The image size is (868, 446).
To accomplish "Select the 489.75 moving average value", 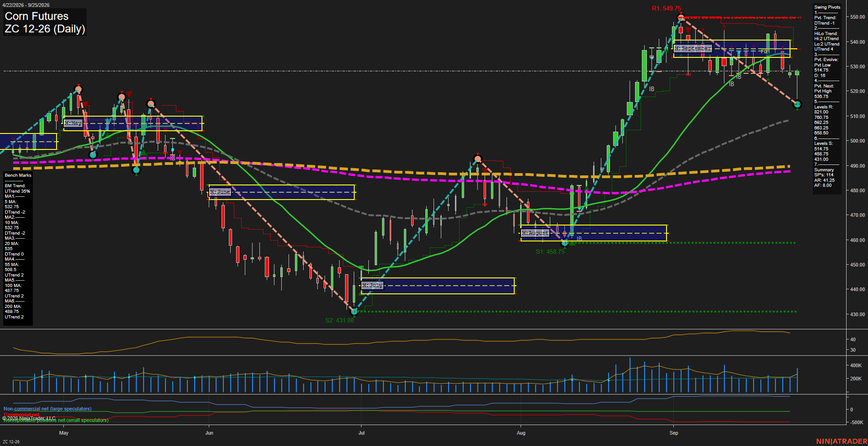I will [x=11, y=312].
